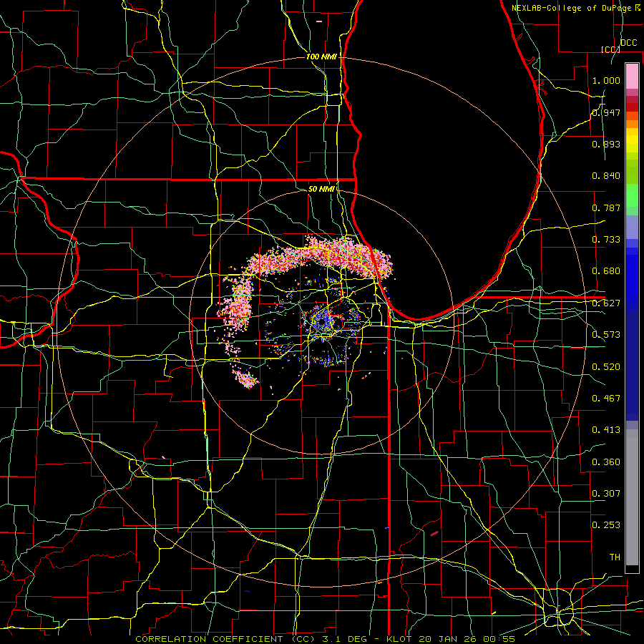
Task: Click the blue clutter cluster at radar center
Action: click(x=322, y=321)
